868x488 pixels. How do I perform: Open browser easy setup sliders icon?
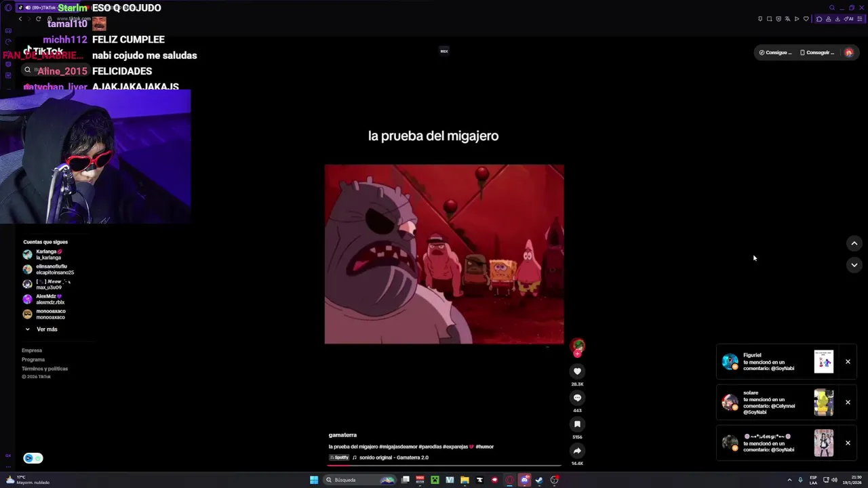pos(859,19)
